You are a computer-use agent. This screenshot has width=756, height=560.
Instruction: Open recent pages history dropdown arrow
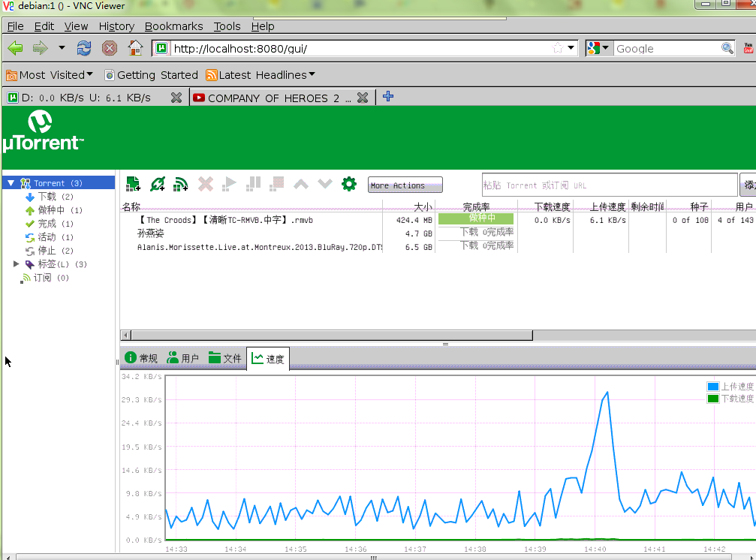62,48
